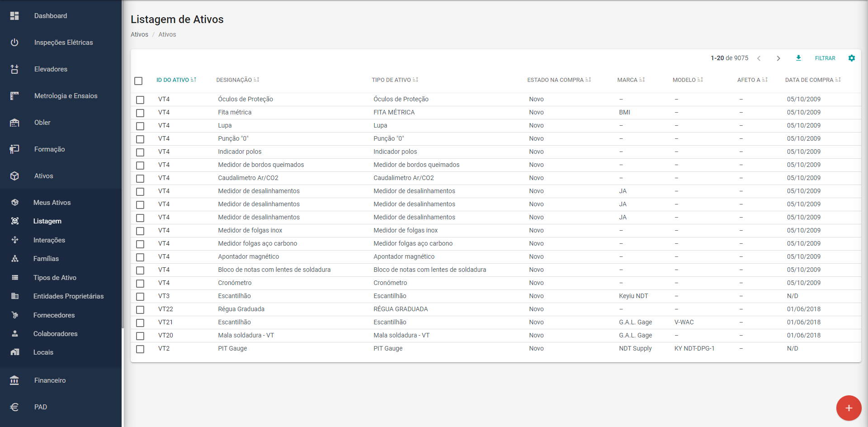Click the VT22 asset ID cell
868x427 pixels.
click(x=165, y=309)
